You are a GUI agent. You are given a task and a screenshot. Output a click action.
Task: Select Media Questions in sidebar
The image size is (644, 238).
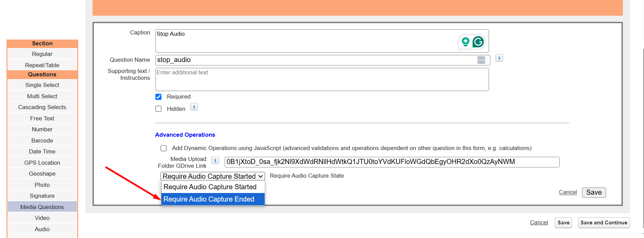pyautogui.click(x=42, y=207)
